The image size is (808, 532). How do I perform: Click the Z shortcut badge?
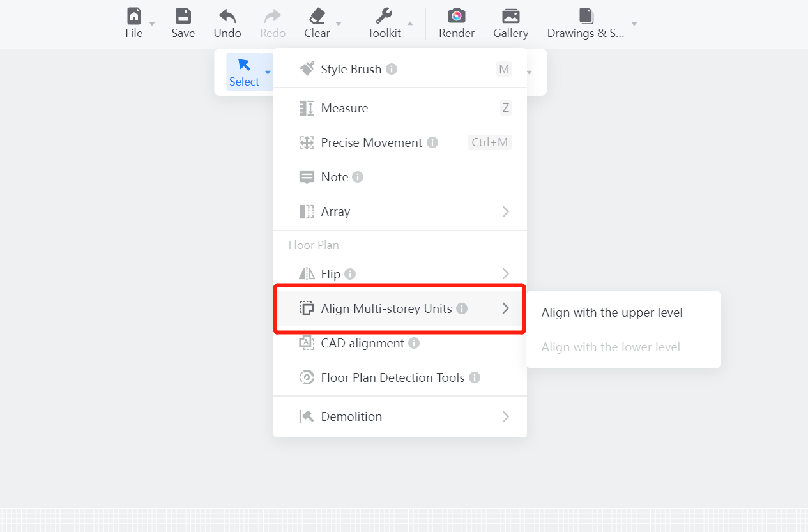[x=505, y=108]
